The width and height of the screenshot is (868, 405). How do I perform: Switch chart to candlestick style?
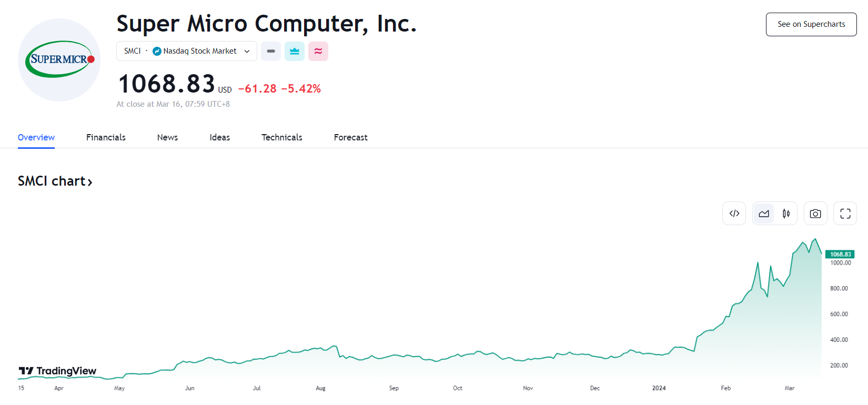(786, 214)
